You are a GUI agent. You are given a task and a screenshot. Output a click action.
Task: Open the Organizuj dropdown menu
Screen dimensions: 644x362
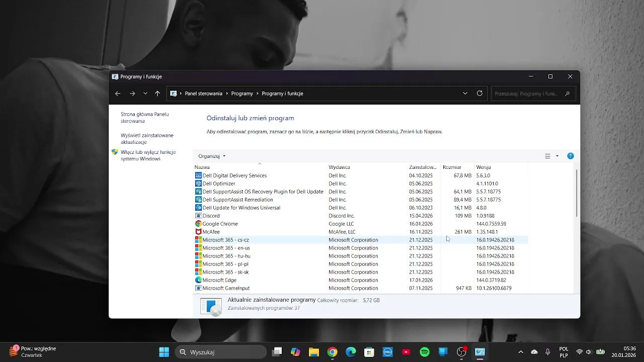[x=212, y=156]
